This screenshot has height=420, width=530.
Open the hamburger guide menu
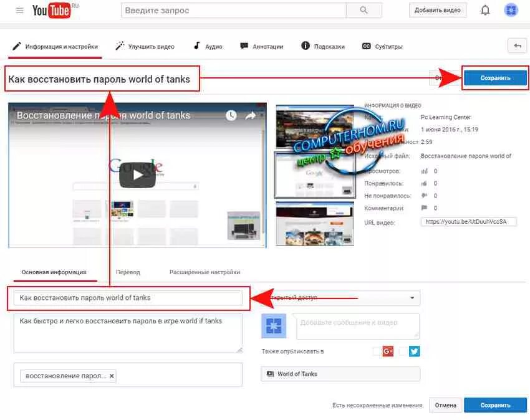click(19, 11)
